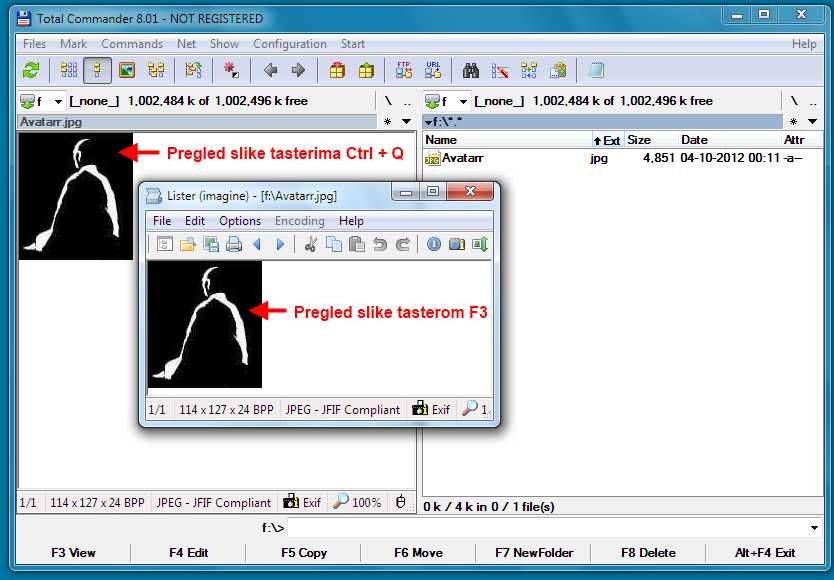Viewport: 834px width, 580px height.
Task: Open left panel favorites asterisk button
Action: click(388, 122)
